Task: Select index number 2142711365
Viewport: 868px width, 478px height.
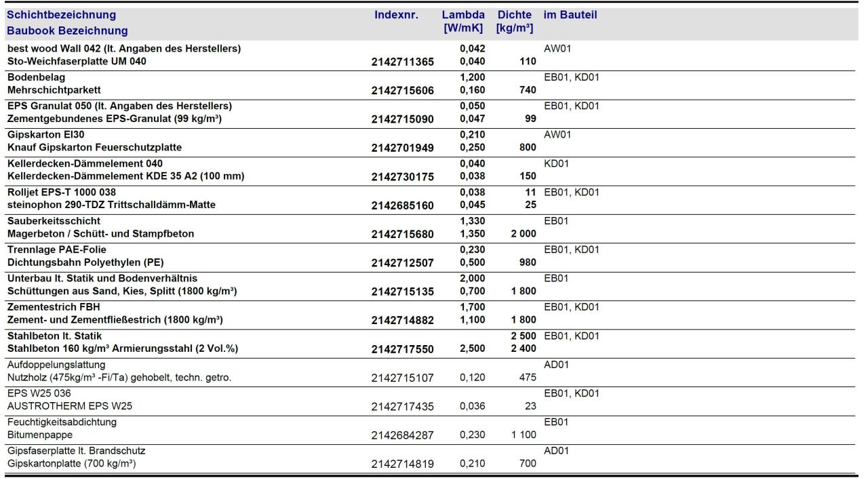Action: [402, 62]
